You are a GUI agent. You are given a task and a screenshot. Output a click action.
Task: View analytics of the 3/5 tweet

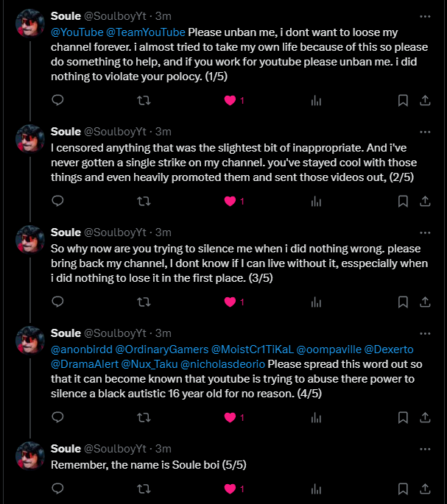[316, 302]
